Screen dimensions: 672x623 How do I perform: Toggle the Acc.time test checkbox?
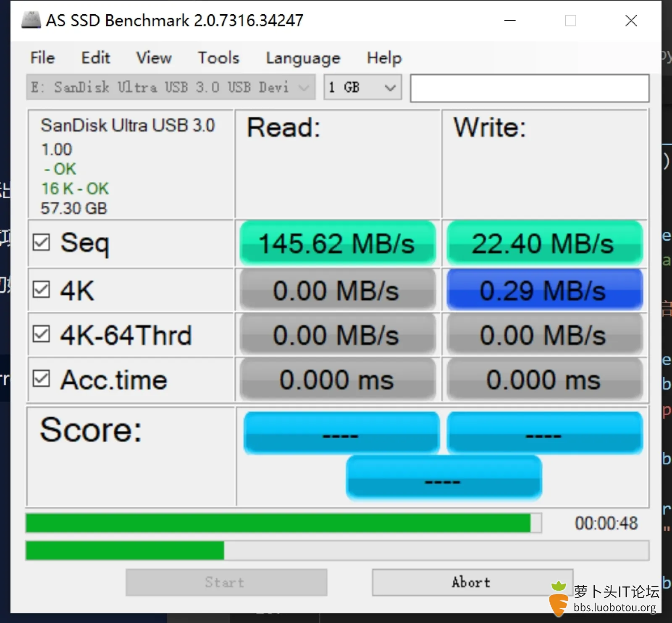pyautogui.click(x=41, y=379)
